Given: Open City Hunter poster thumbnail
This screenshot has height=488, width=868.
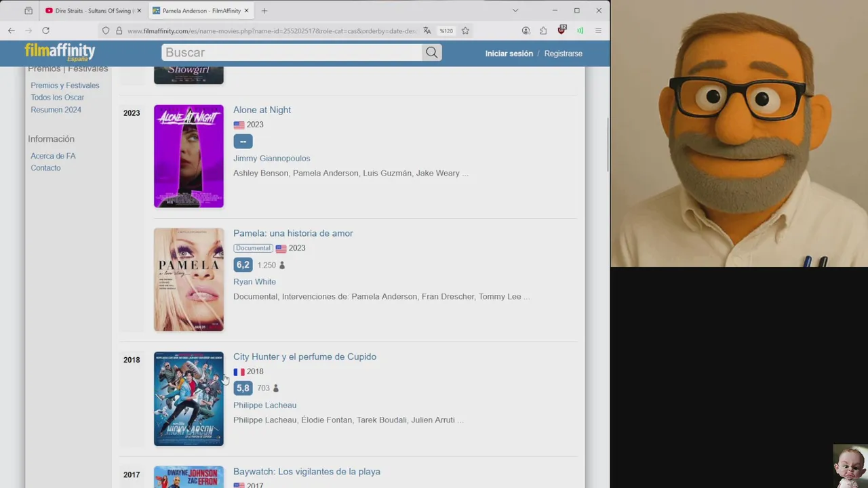Looking at the screenshot, I should coord(189,399).
